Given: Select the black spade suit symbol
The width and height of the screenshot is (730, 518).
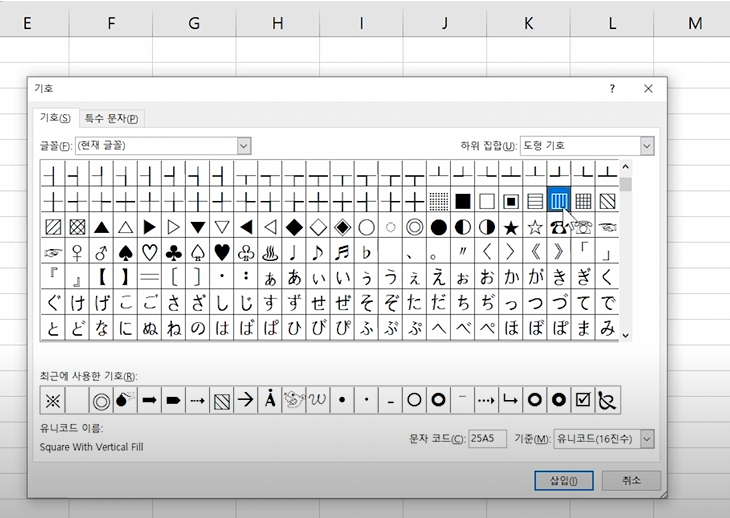Looking at the screenshot, I should pos(125,253).
